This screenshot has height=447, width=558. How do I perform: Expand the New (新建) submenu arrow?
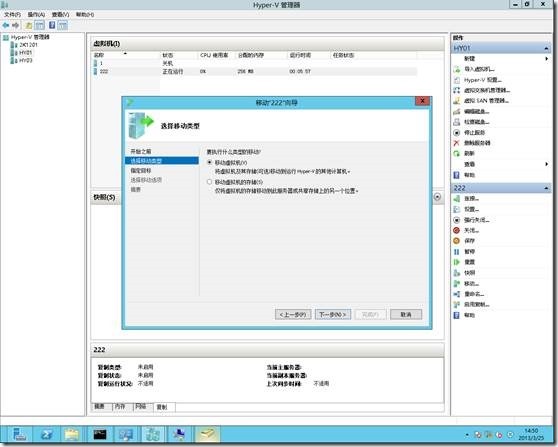point(547,58)
